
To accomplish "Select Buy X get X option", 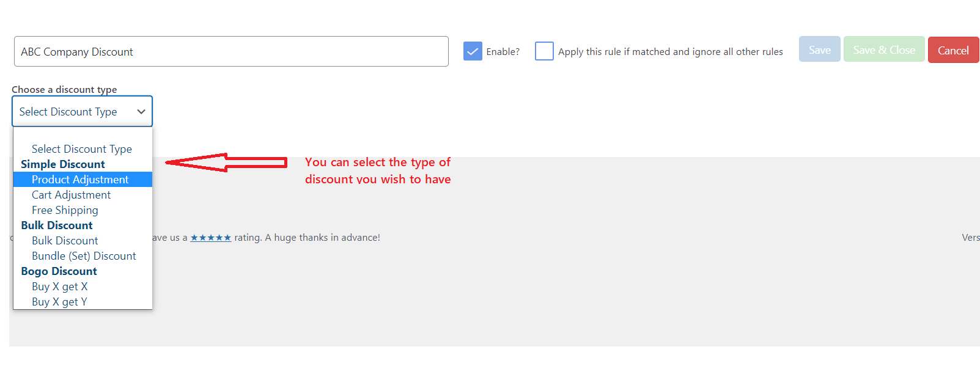I will (x=59, y=287).
